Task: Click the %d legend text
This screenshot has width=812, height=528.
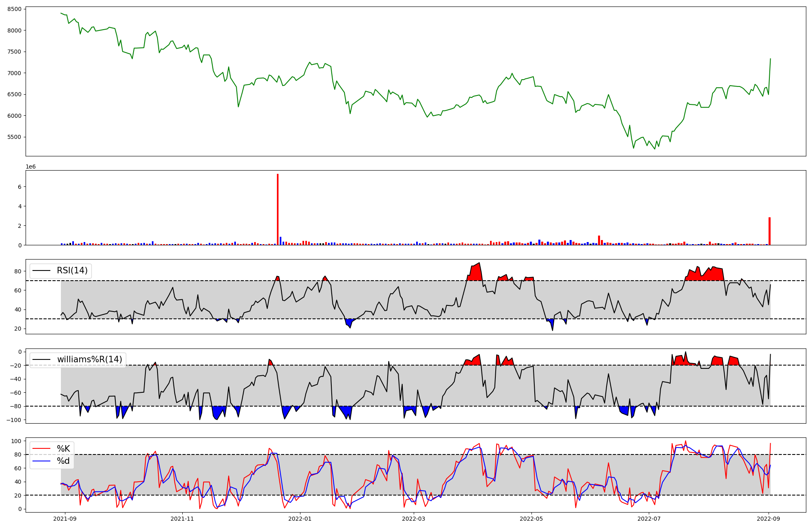Action: tap(63, 461)
